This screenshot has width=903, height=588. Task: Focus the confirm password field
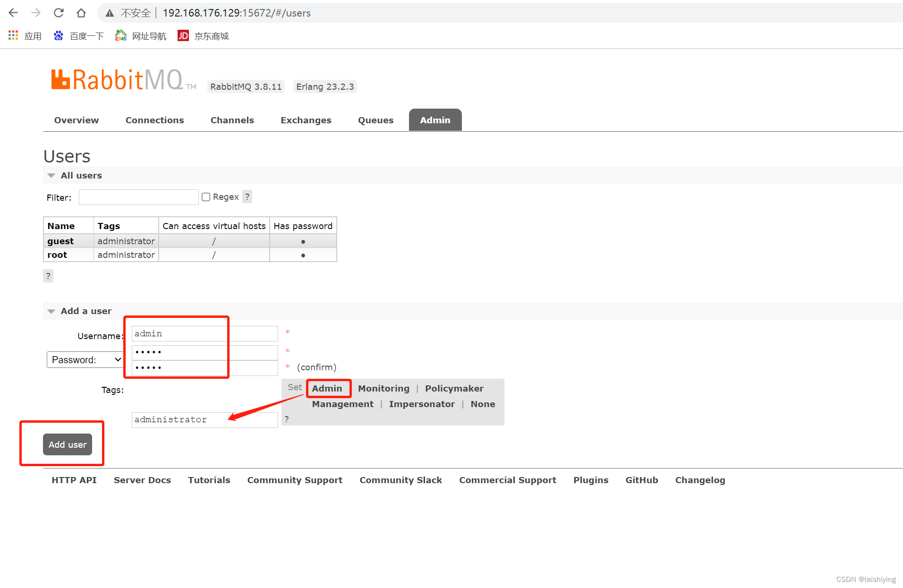(x=204, y=368)
